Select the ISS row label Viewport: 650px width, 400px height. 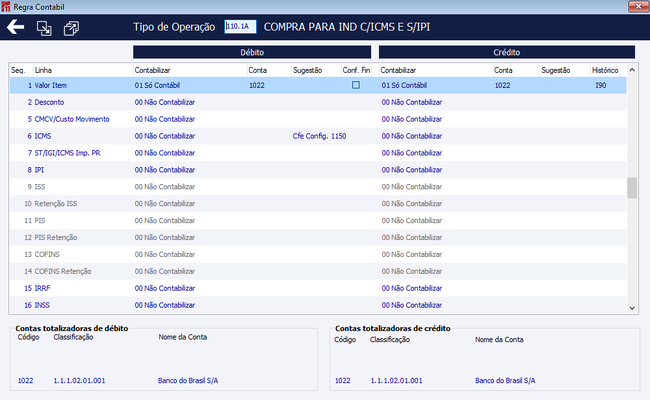[x=40, y=187]
